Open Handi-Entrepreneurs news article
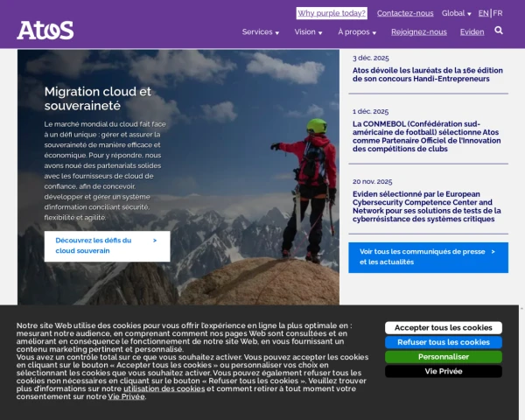This screenshot has width=525, height=420. click(x=428, y=74)
